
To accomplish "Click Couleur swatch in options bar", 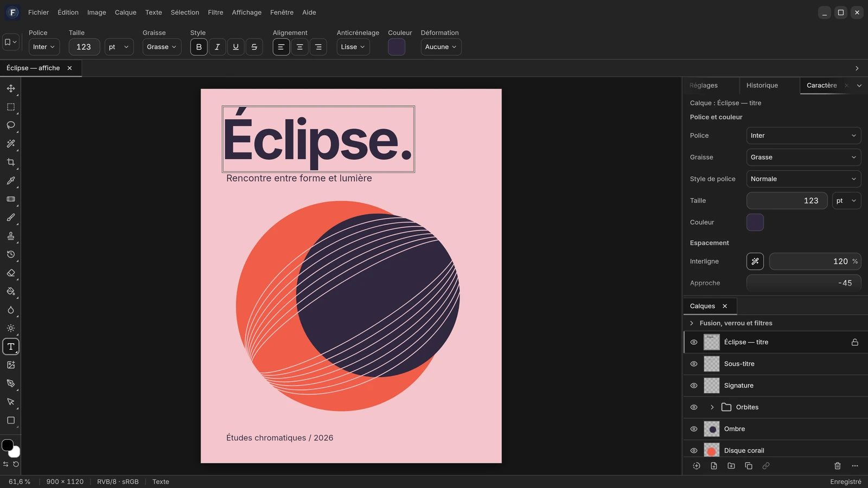I will pos(397,47).
